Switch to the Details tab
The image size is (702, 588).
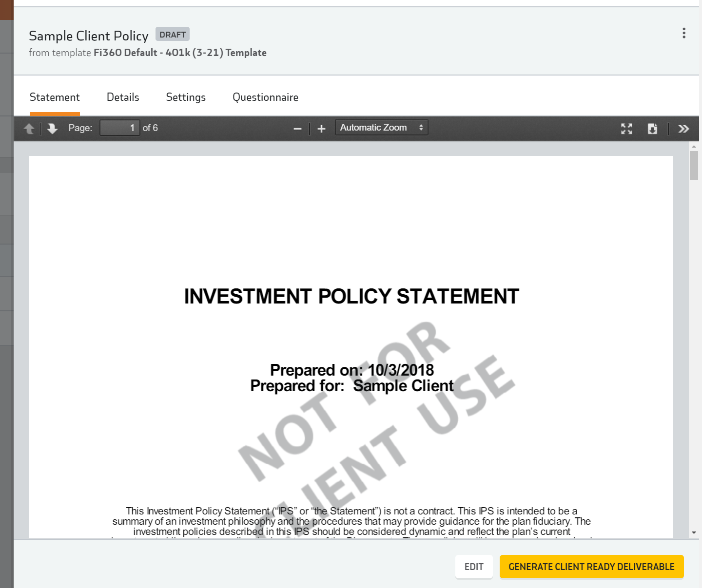point(123,97)
